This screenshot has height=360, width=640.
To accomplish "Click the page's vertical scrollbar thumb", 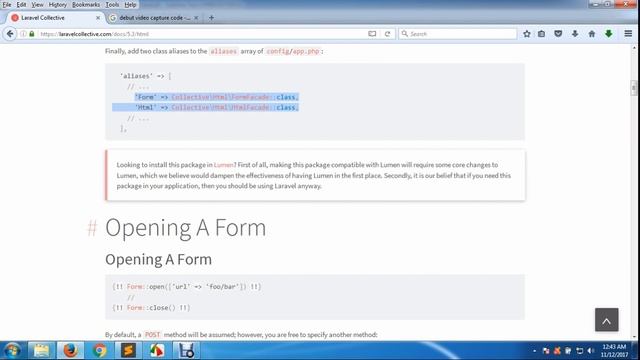I will click(634, 88).
